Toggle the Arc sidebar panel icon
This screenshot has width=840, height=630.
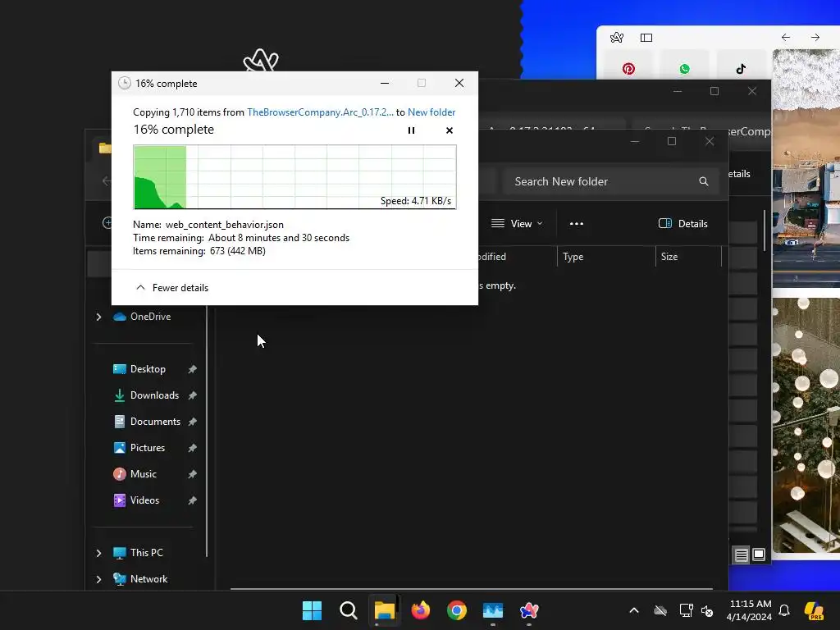646,38
